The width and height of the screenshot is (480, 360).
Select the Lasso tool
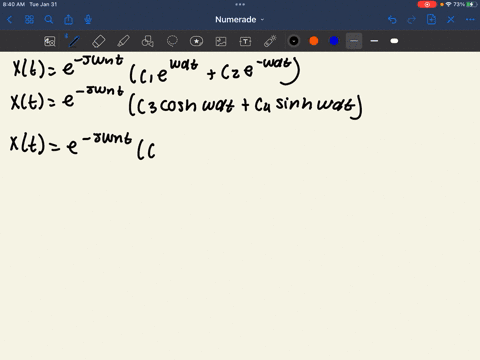click(x=172, y=41)
